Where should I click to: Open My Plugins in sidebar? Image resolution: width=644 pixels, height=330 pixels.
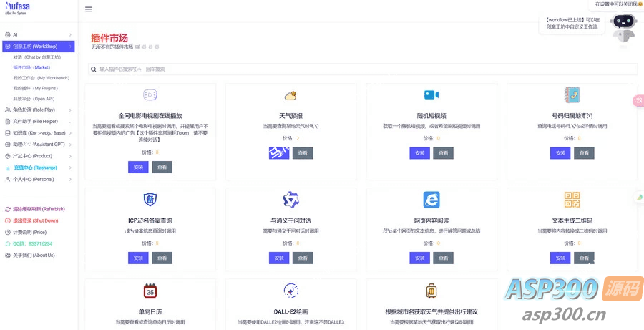[35, 88]
